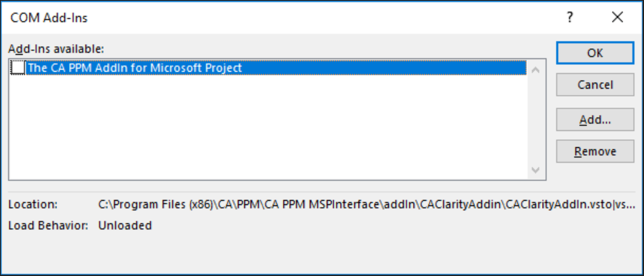Remove the selected add-in

coord(595,152)
